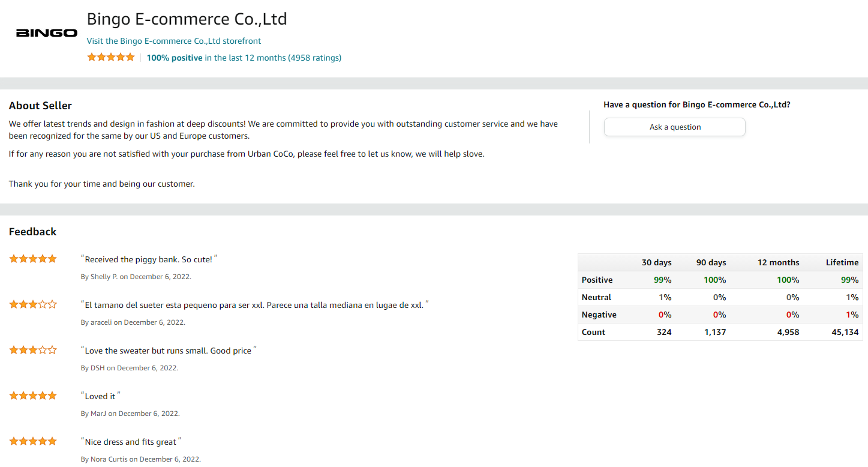Screen dimensions: 868x467
Task: Click the seller's five-star rating near the title
Action: coord(111,58)
